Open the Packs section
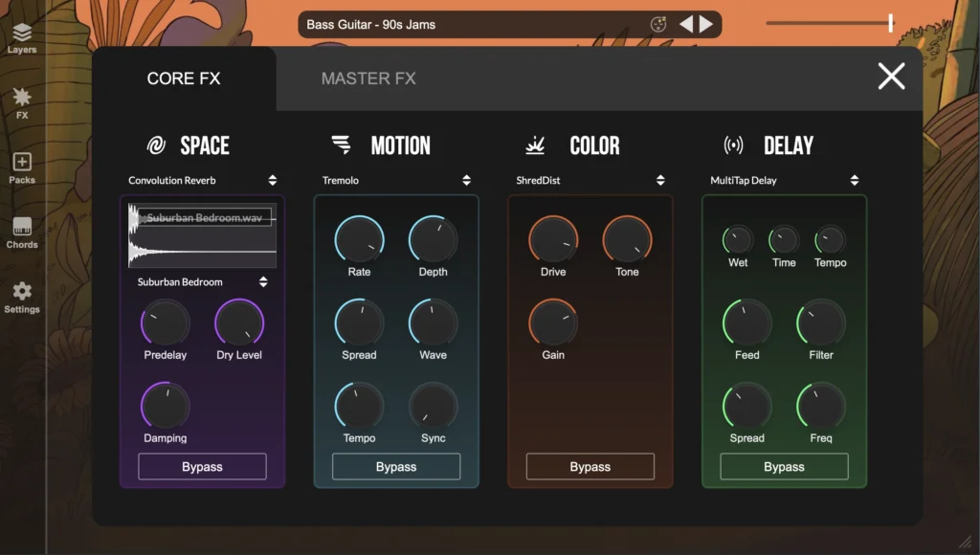This screenshot has height=555, width=980. [x=22, y=168]
